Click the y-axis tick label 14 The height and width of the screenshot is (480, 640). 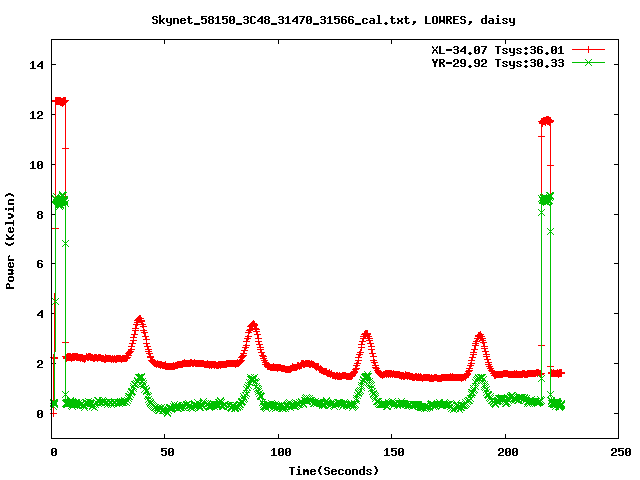point(36,65)
